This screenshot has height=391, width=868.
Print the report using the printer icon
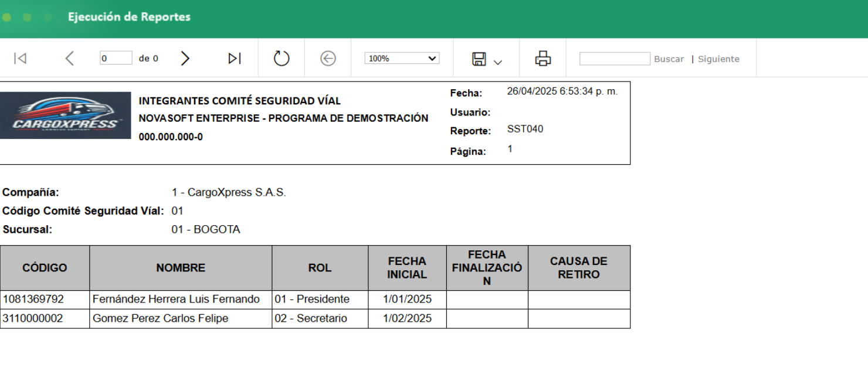(542, 58)
